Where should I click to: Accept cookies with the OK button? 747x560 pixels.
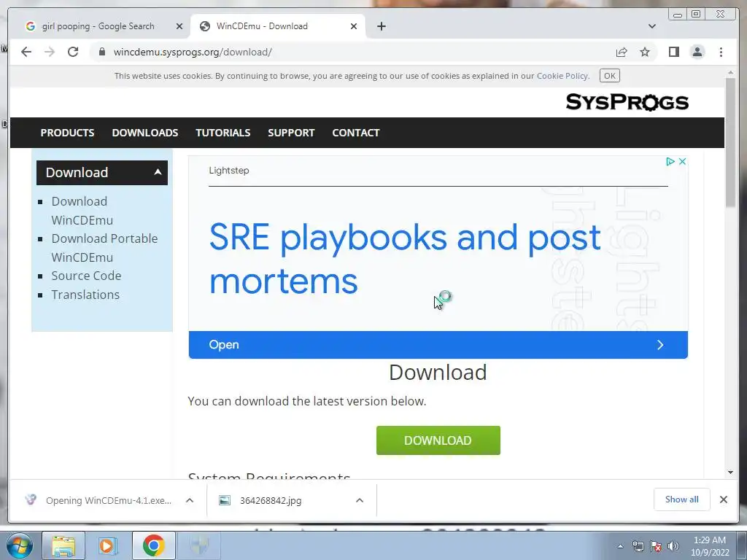pos(609,76)
